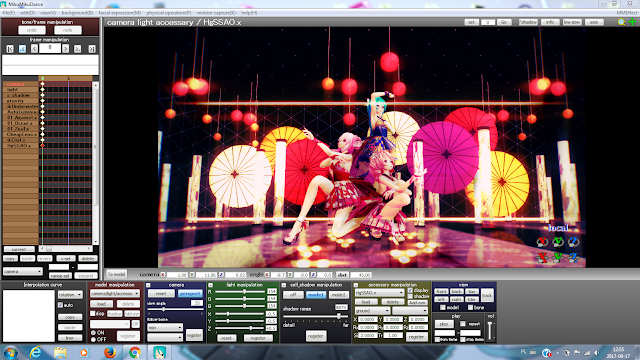Open Internet Explorer from taskbar
The image size is (640, 360).
tap(36, 352)
